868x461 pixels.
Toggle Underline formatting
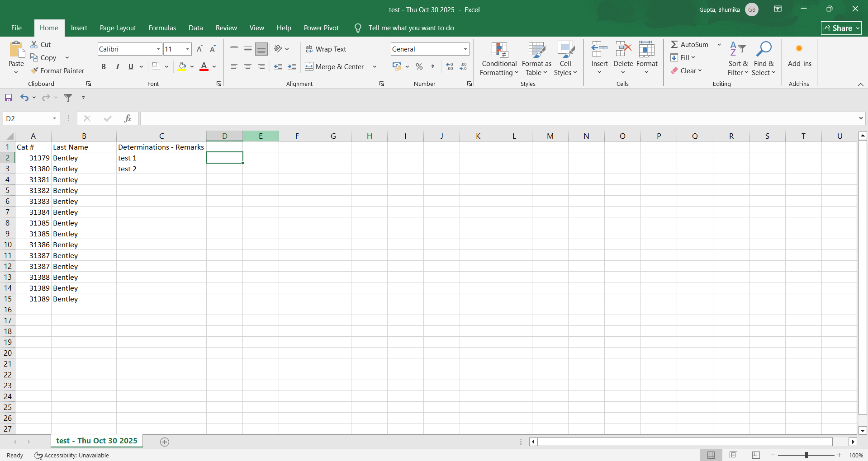click(131, 66)
